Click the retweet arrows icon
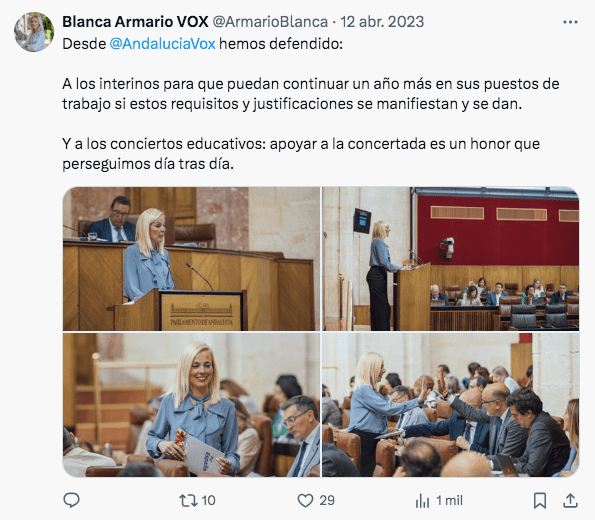 tap(189, 500)
